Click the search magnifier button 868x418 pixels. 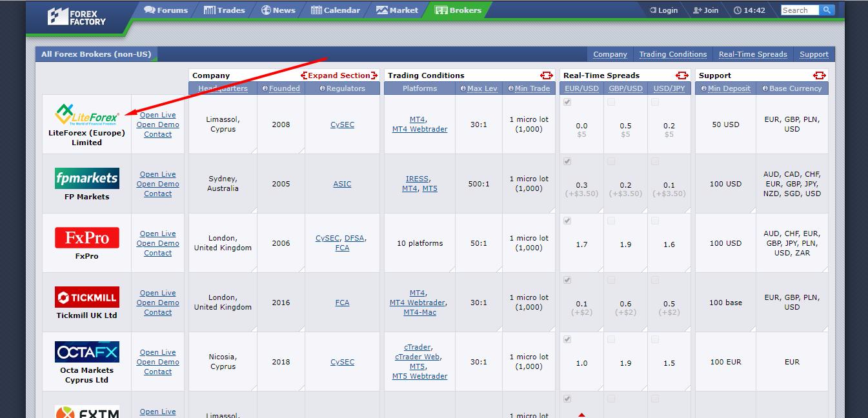[x=827, y=10]
